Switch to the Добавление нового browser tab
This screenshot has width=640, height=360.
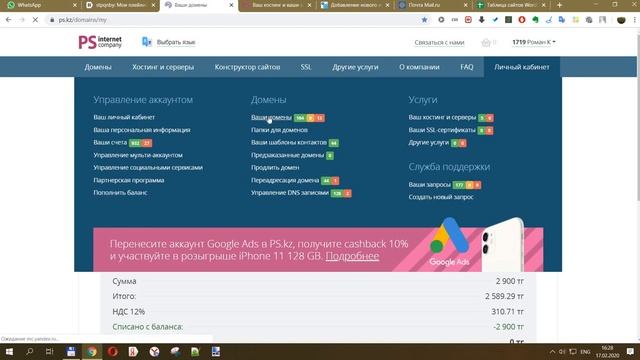pos(353,5)
